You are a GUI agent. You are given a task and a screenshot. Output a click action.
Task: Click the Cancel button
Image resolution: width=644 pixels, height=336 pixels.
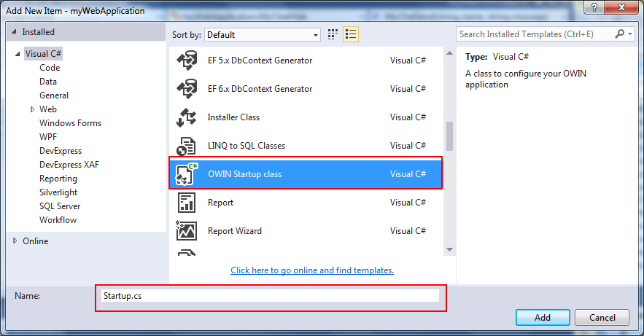click(x=602, y=318)
